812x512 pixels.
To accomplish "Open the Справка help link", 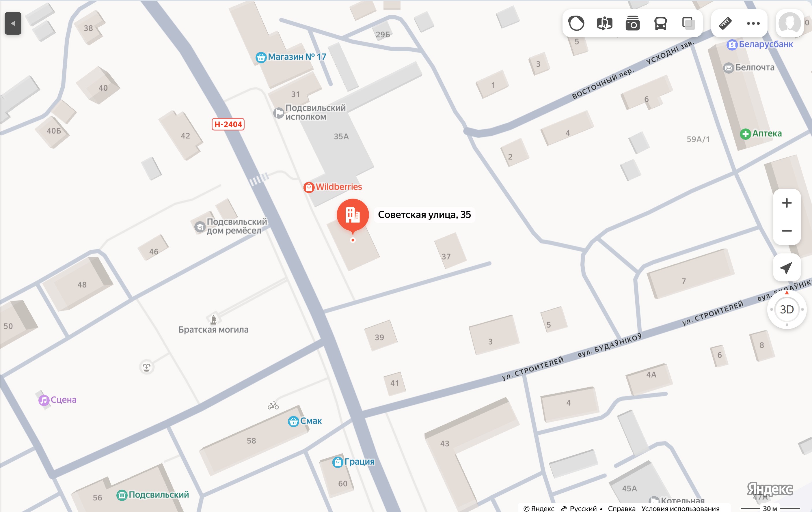I will [621, 508].
